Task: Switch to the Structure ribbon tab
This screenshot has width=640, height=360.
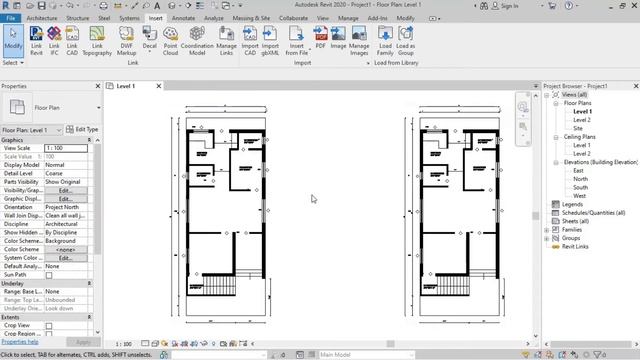Action: pyautogui.click(x=78, y=18)
